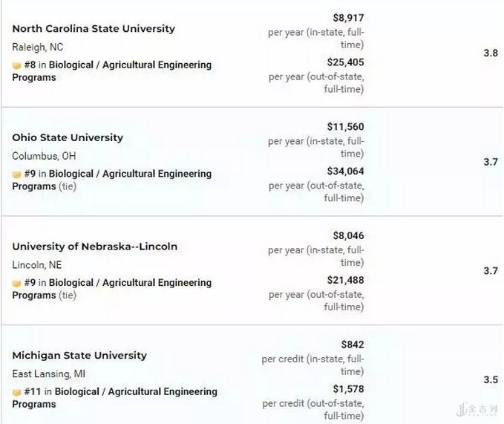504x424 pixels.
Task: Select the $8,917 in-state tuition figure
Action: (x=348, y=18)
